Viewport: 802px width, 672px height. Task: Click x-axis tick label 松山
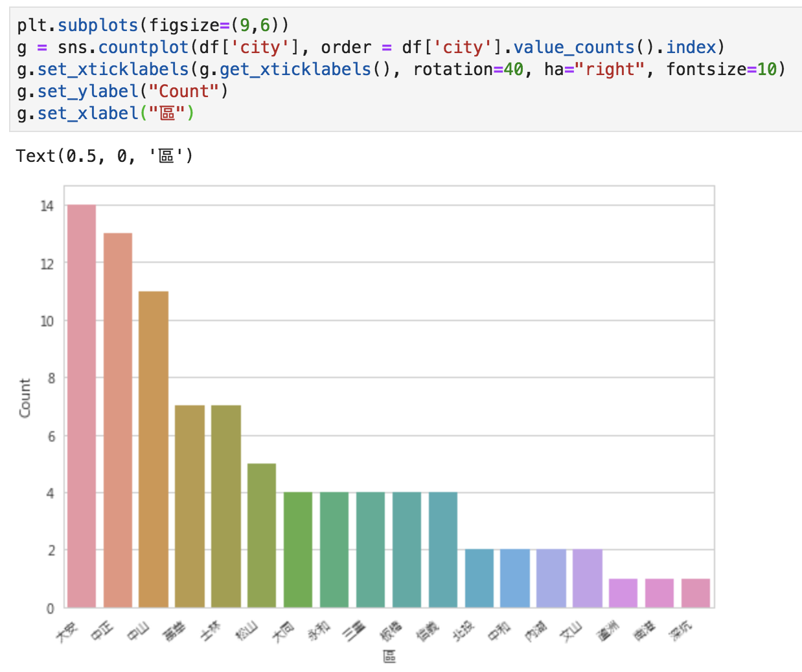[246, 631]
